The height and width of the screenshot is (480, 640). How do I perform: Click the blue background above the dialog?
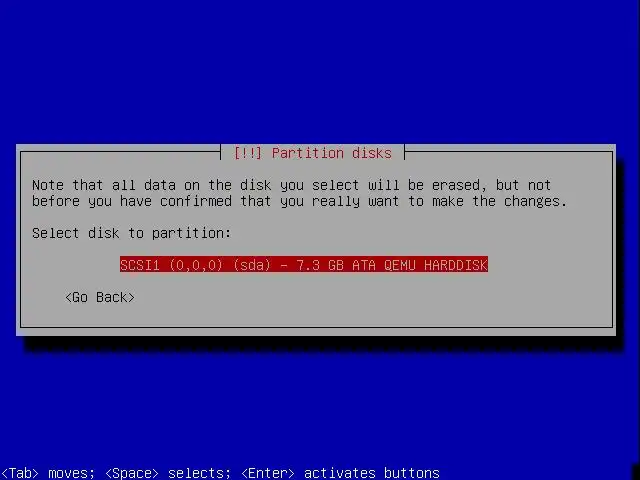[x=320, y=69]
